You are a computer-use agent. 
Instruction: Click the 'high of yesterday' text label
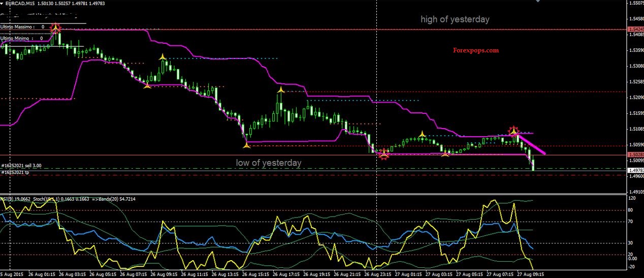455,19
